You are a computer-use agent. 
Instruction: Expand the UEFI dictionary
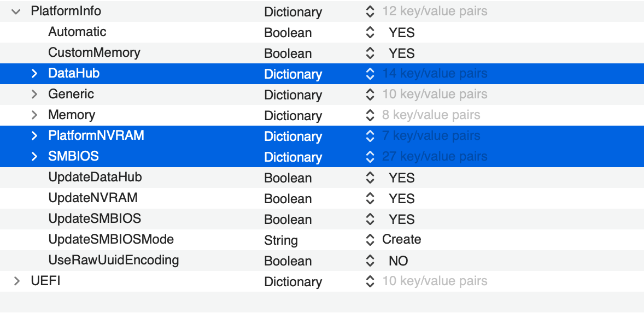(x=15, y=282)
